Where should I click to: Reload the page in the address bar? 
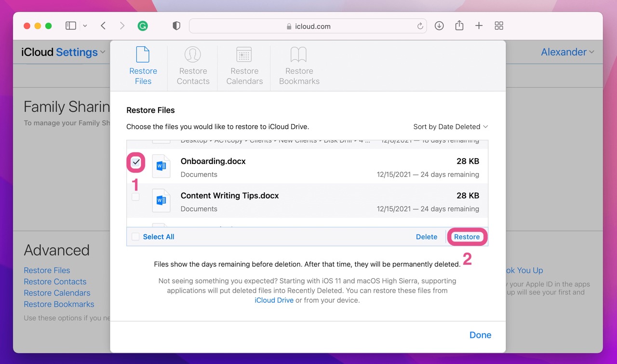coord(420,26)
